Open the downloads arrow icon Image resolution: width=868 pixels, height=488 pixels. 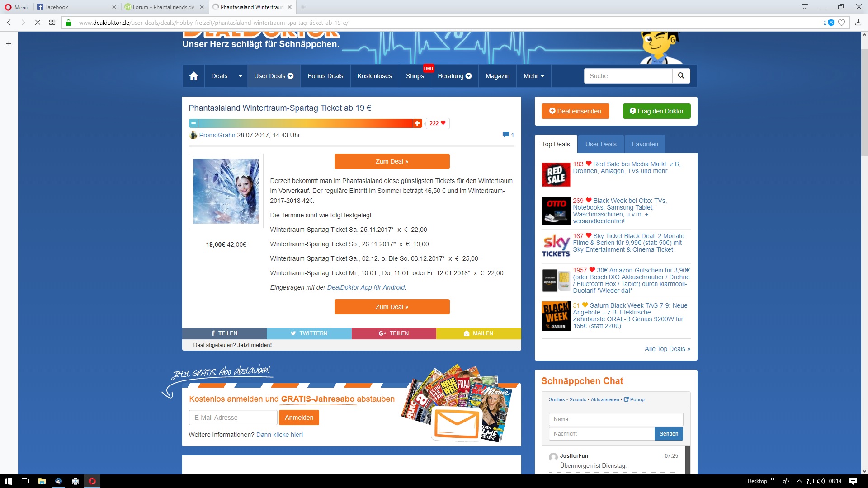(x=858, y=23)
